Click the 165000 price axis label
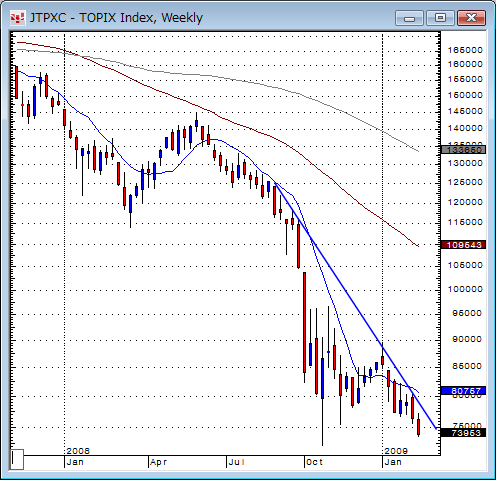Screen dimensions: 496x480 (465, 50)
